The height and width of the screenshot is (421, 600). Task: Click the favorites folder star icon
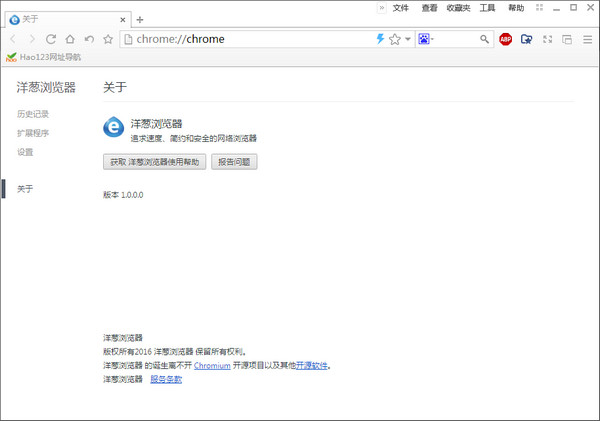point(526,39)
